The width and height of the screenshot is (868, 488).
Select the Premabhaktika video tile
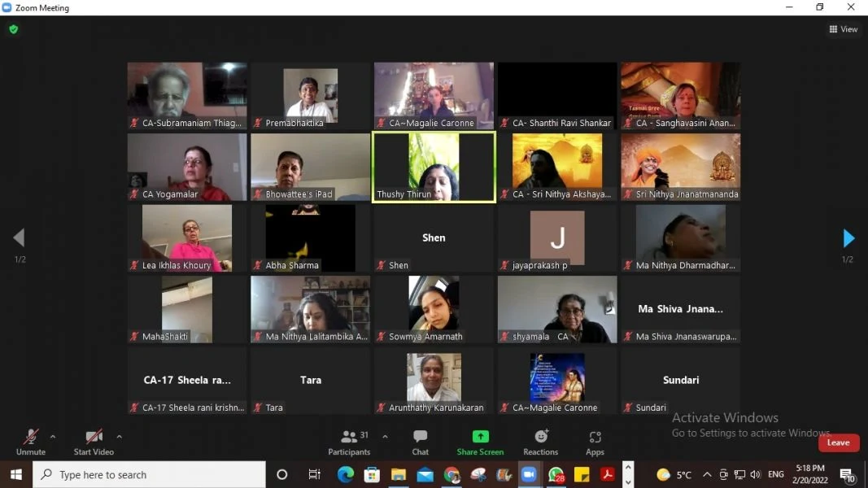(x=311, y=96)
